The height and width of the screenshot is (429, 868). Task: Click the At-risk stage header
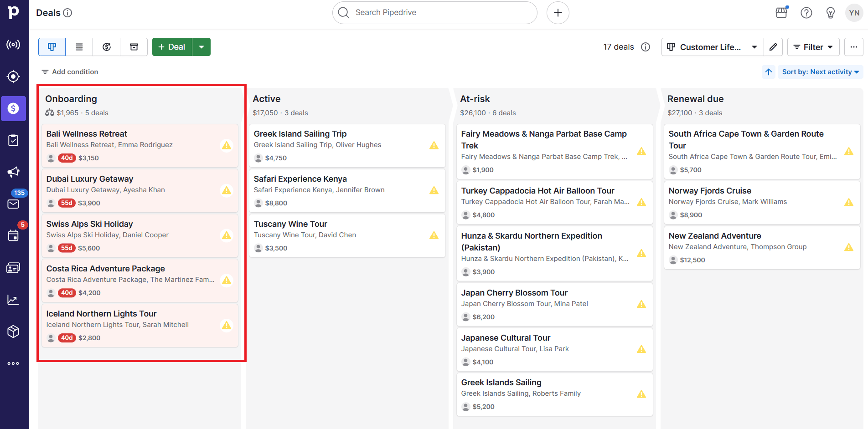[475, 99]
